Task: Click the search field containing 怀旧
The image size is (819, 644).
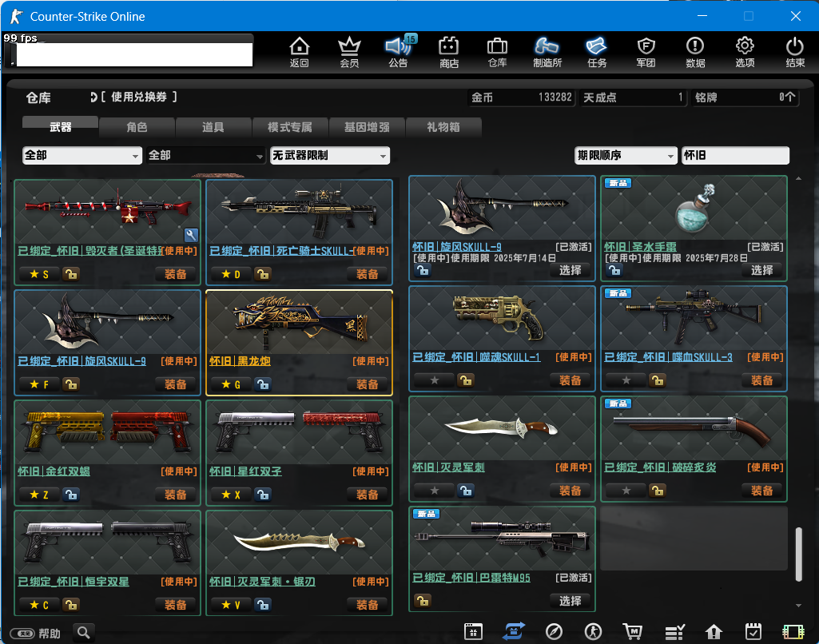Action: pyautogui.click(x=735, y=156)
